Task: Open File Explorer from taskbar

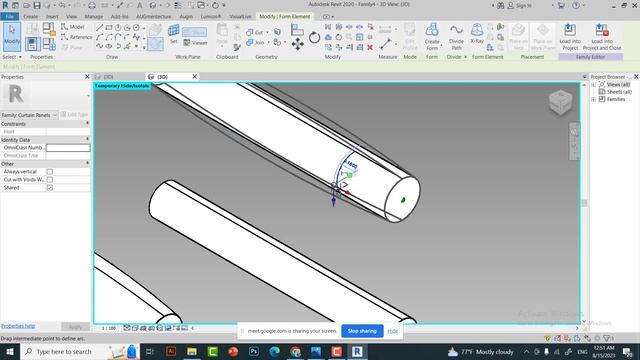Action: [x=192, y=351]
